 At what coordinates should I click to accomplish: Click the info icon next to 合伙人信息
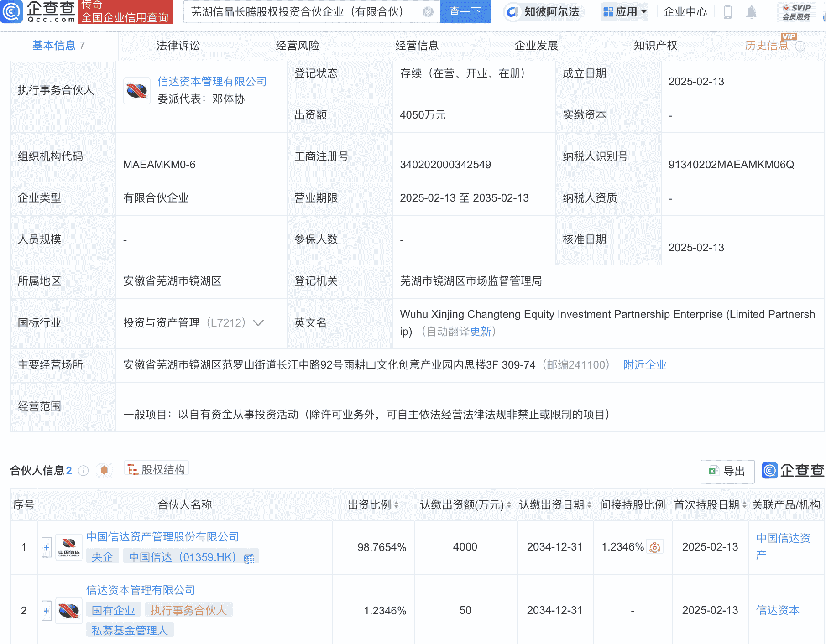[84, 471]
